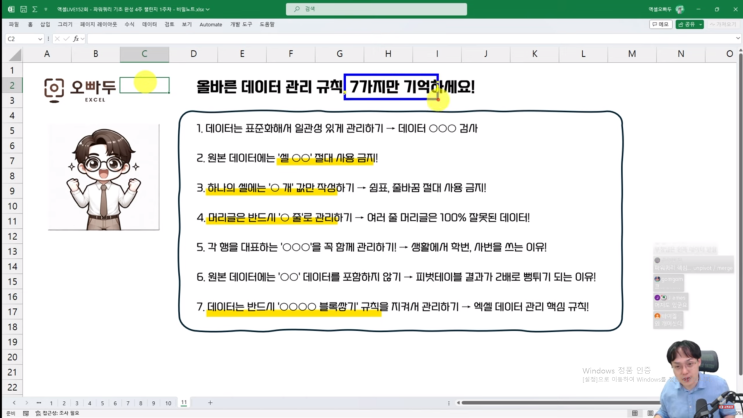The width and height of the screenshot is (743, 418).
Task: Click the Excel app icon in title bar
Action: tap(11, 9)
